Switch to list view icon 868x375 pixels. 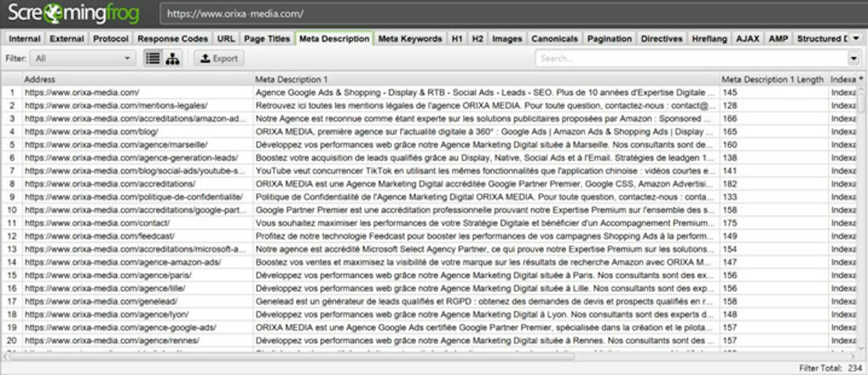(153, 59)
